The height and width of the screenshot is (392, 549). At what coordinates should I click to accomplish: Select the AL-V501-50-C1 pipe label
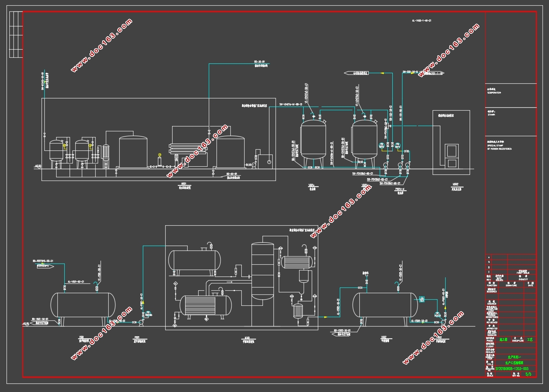[76, 281]
